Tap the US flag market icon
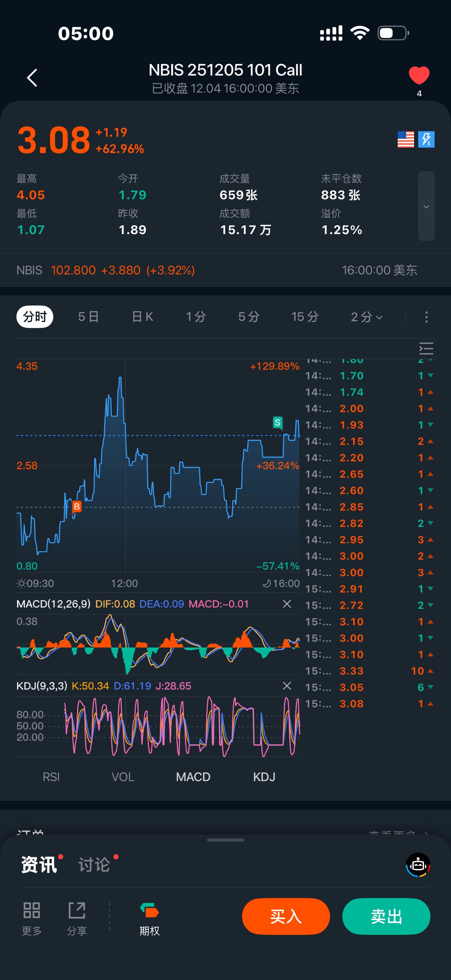 [x=405, y=139]
